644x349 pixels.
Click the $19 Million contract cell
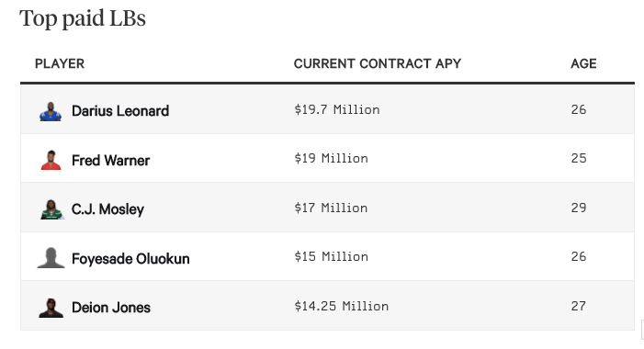point(331,159)
